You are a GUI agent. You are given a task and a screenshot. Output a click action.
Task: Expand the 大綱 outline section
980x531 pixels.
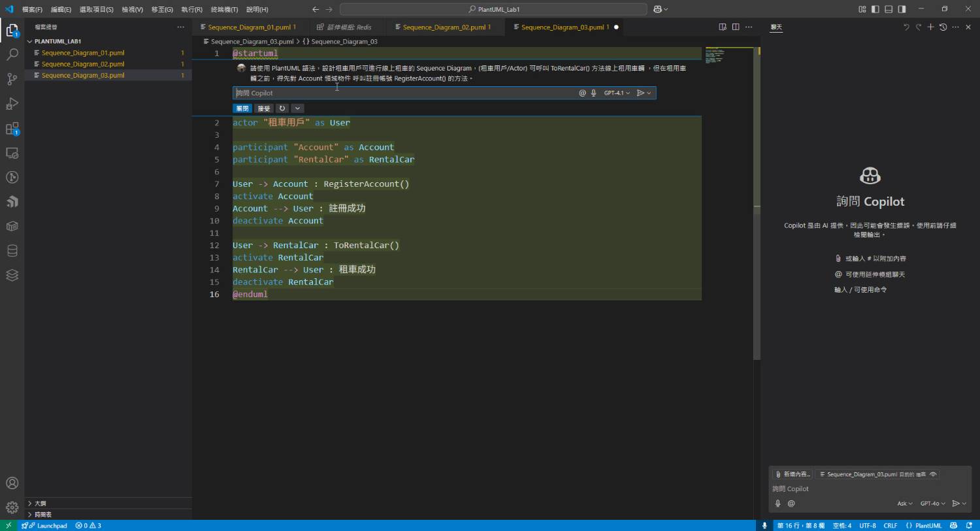pos(108,504)
